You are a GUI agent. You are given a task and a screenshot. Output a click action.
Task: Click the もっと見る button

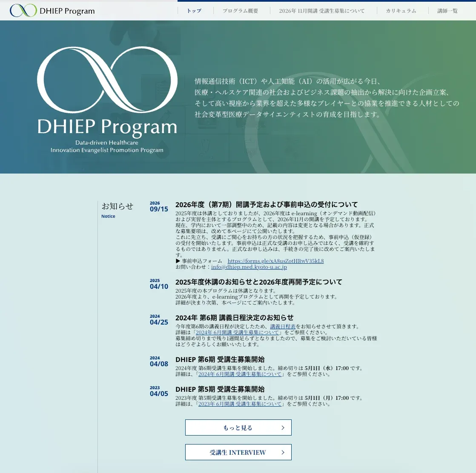click(x=238, y=427)
